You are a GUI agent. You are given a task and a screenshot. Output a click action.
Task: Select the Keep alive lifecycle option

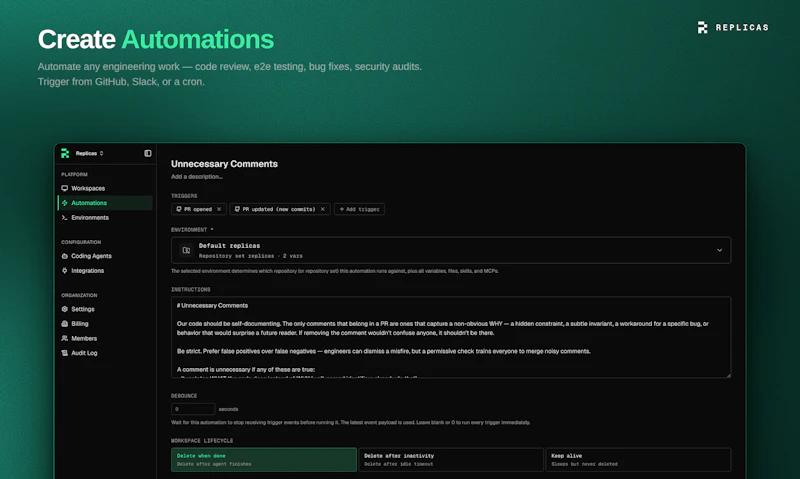click(638, 460)
